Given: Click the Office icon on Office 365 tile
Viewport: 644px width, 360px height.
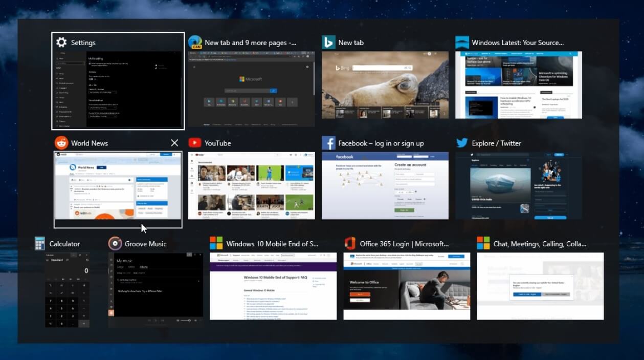Looking at the screenshot, I should [x=351, y=244].
